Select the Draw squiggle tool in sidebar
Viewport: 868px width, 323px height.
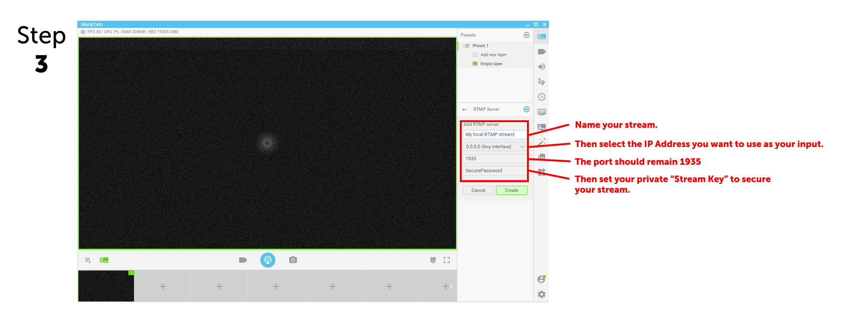(x=541, y=82)
